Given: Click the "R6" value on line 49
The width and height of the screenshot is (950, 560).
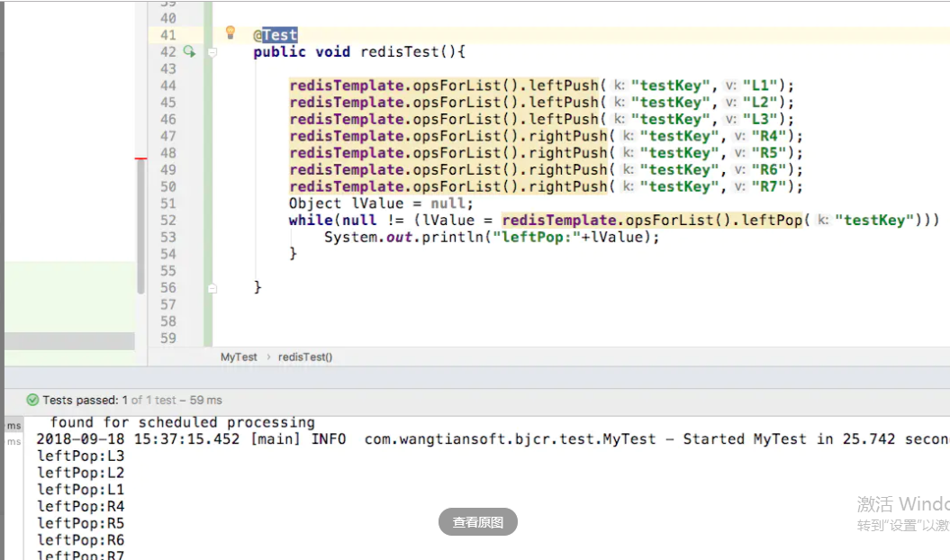Looking at the screenshot, I should point(769,170).
